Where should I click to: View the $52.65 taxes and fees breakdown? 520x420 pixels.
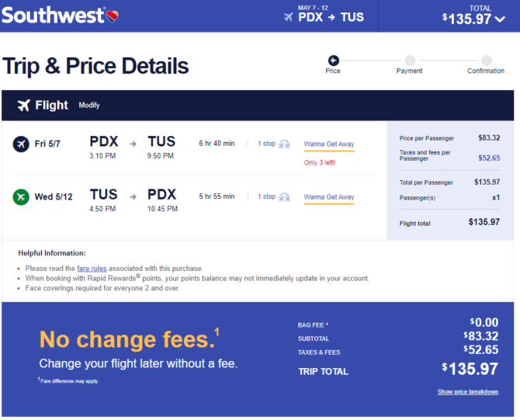pyautogui.click(x=489, y=158)
